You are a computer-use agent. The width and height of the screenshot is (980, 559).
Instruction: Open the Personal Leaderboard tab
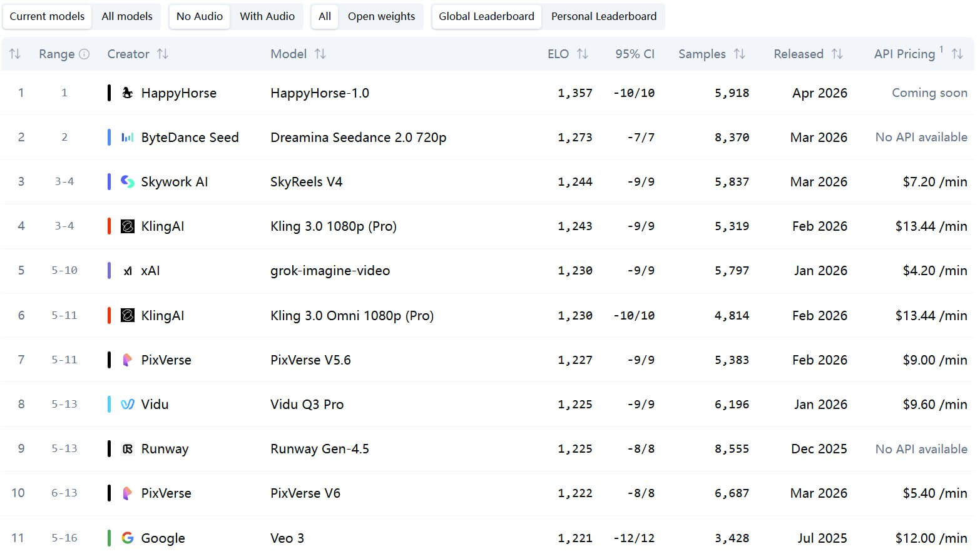pos(603,16)
